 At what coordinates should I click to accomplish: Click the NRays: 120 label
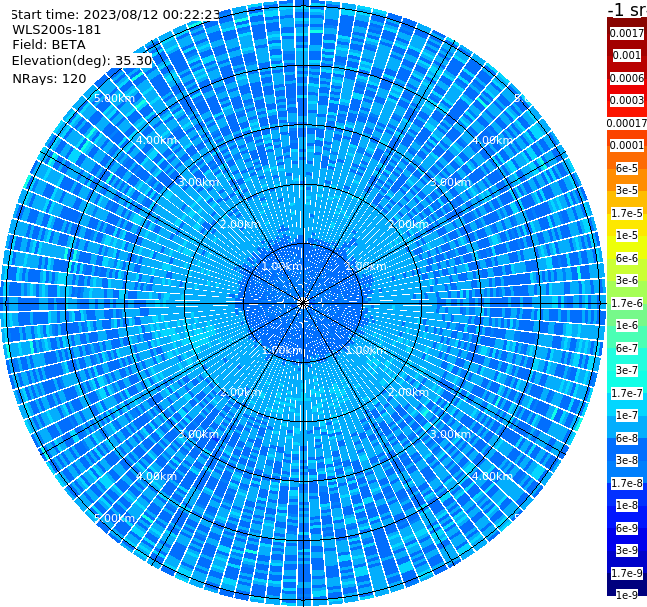pos(49,78)
